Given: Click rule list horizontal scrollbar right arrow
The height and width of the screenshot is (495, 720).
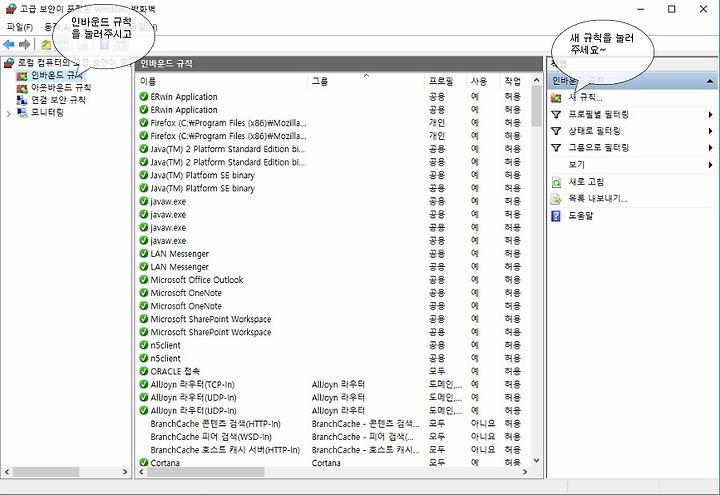Looking at the screenshot, I should [525, 472].
